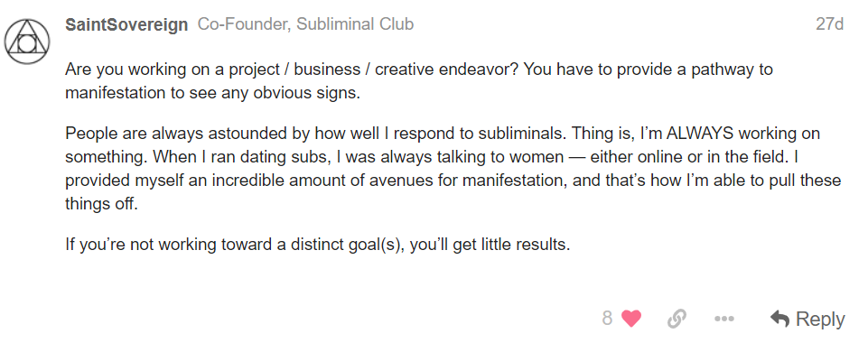
Task: Like the post with the heart icon
Action: click(631, 319)
